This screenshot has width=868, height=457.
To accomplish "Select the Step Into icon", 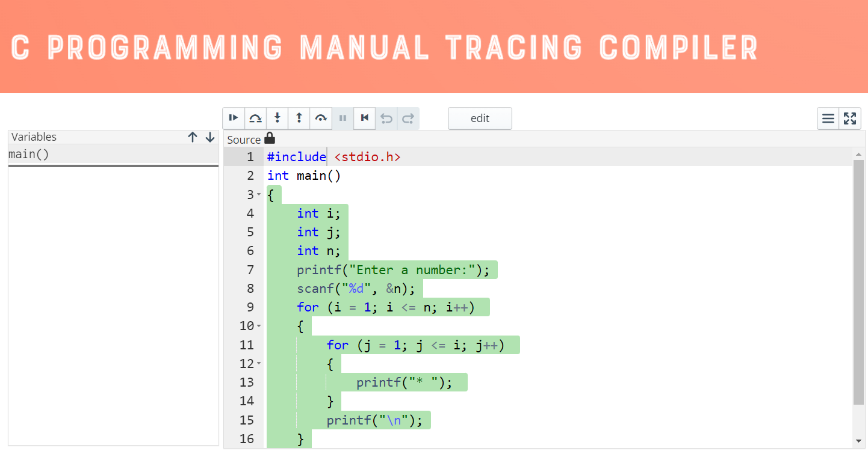I will (x=277, y=118).
